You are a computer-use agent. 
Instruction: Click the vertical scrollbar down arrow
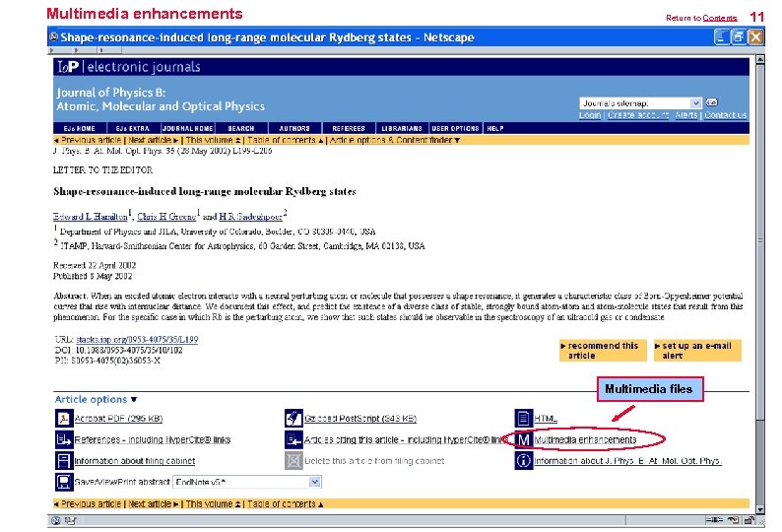point(760,509)
